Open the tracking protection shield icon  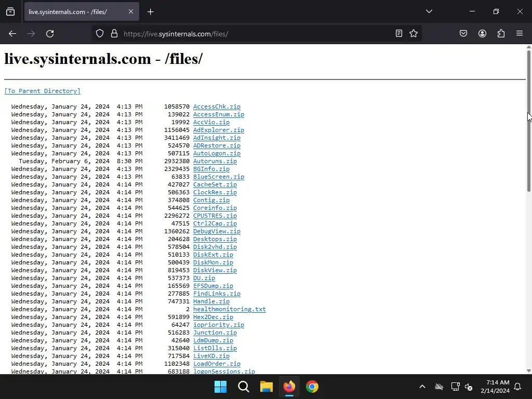click(99, 34)
